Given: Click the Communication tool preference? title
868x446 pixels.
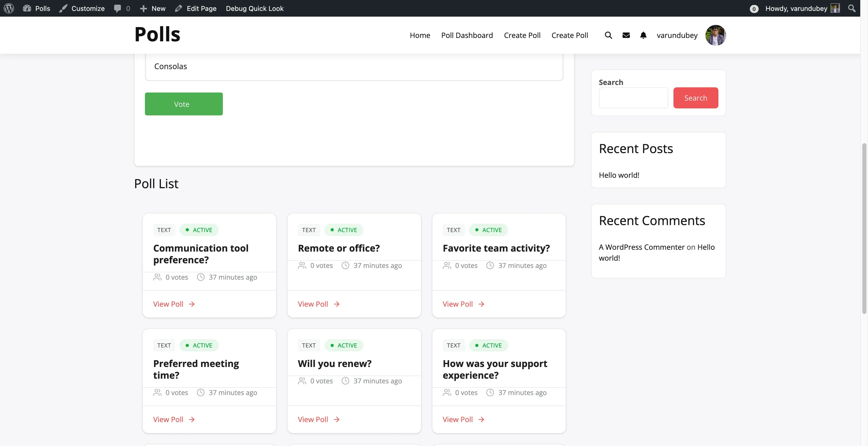Looking at the screenshot, I should pyautogui.click(x=201, y=254).
